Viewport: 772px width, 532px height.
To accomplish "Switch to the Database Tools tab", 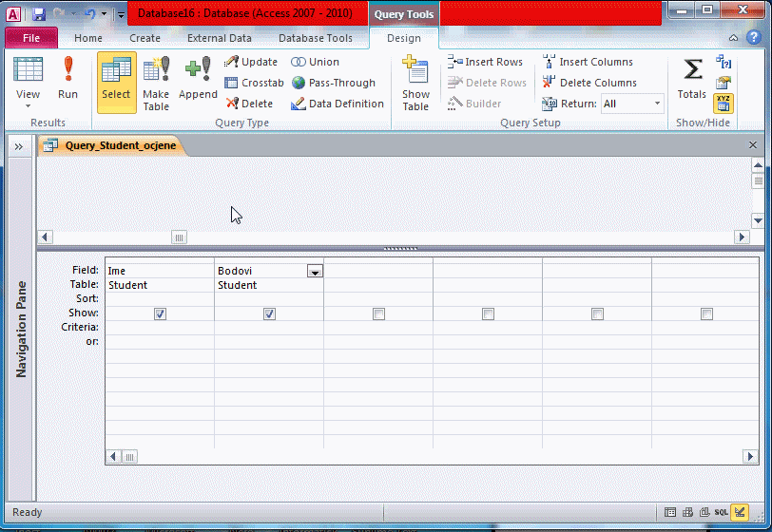I will pyautogui.click(x=315, y=38).
